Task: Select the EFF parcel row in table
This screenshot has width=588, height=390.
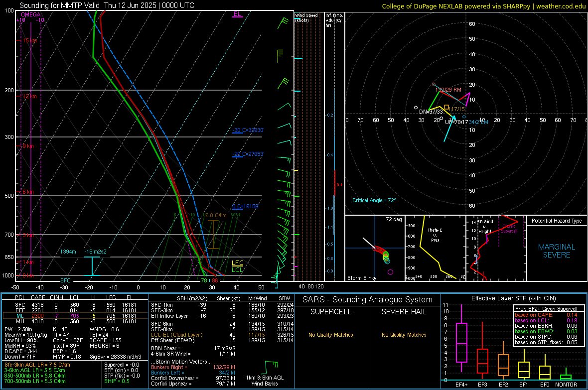Action: [x=75, y=310]
